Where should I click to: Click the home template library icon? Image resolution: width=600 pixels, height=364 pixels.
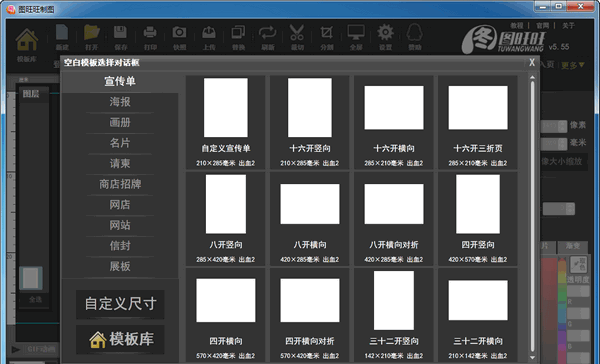coord(27,40)
